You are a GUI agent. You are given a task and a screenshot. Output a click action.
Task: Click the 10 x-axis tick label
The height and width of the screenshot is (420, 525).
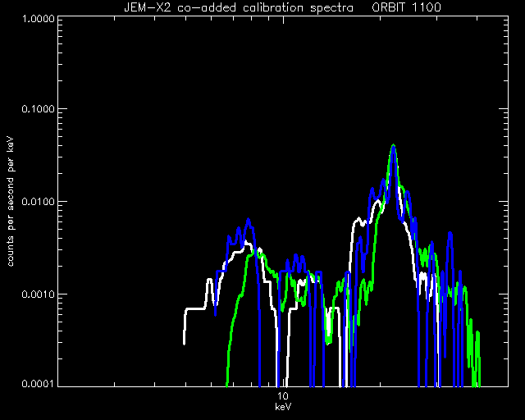click(x=283, y=396)
